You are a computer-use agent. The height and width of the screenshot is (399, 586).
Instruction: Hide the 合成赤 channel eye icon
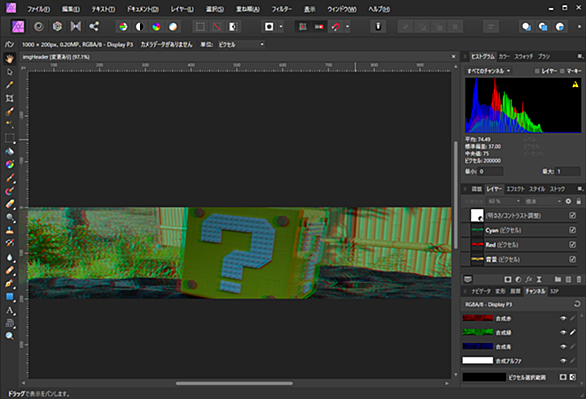(x=563, y=318)
